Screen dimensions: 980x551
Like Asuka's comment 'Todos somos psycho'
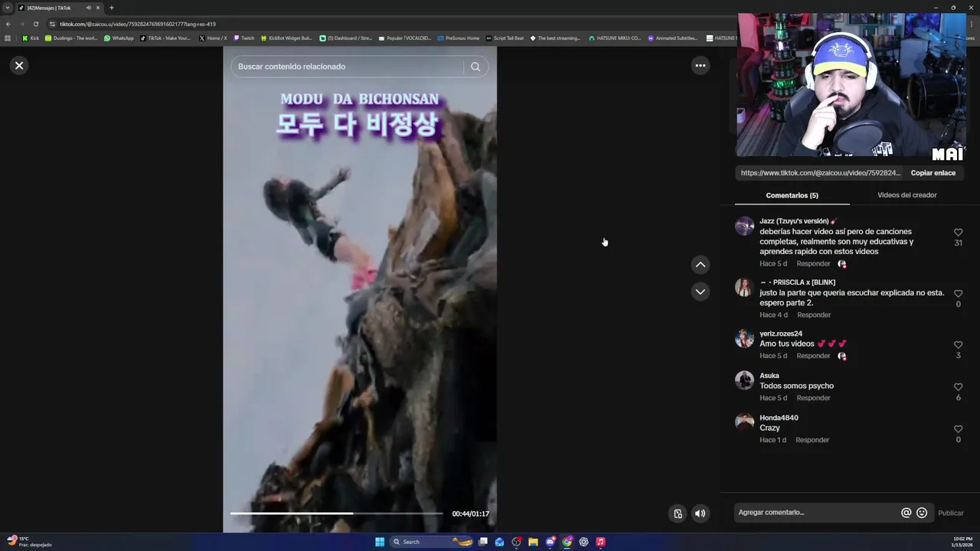click(x=958, y=387)
